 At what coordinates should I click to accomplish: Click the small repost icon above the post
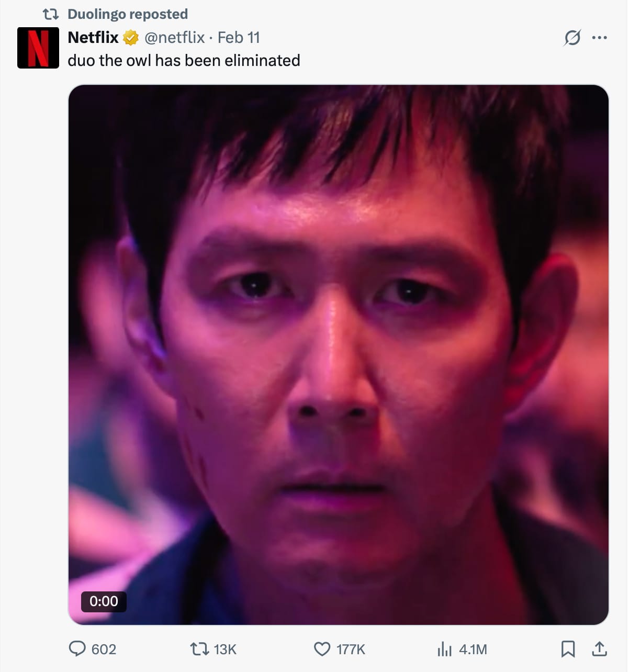coord(50,14)
